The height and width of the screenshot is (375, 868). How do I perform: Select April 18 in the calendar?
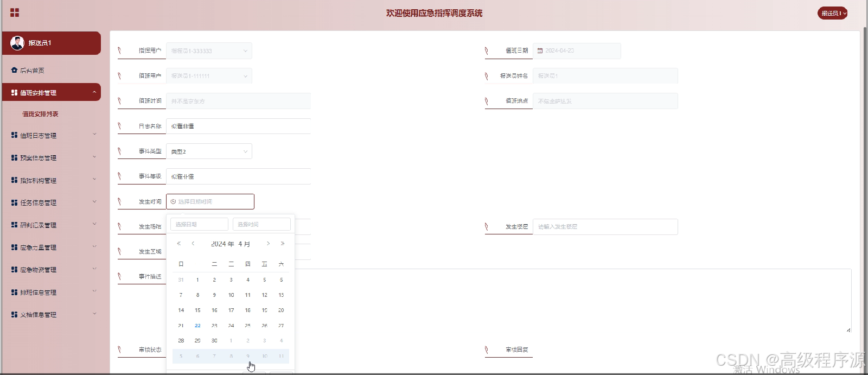point(248,310)
